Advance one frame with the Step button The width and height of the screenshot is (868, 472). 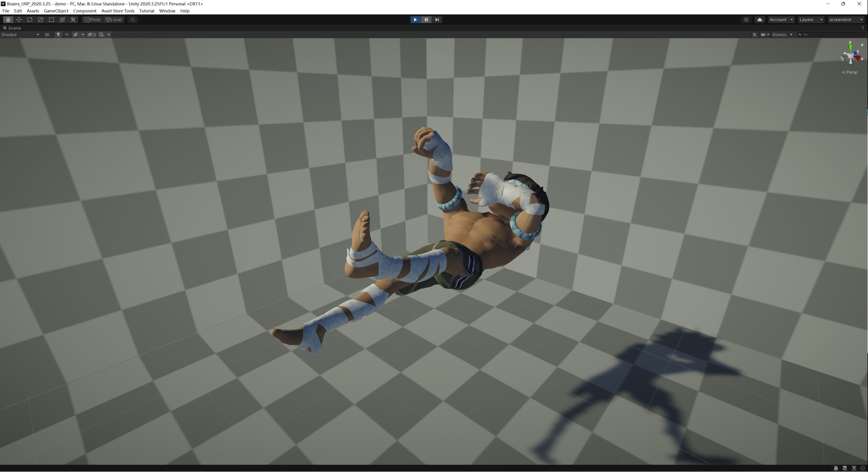click(437, 20)
